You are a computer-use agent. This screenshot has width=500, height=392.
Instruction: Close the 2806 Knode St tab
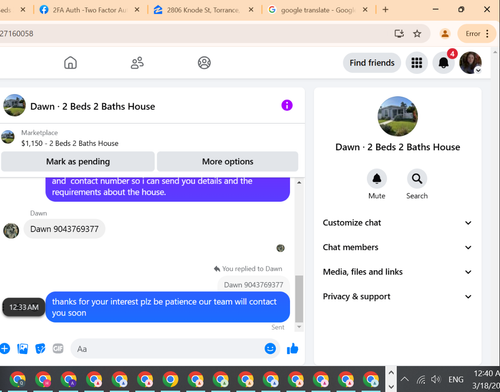[251, 10]
